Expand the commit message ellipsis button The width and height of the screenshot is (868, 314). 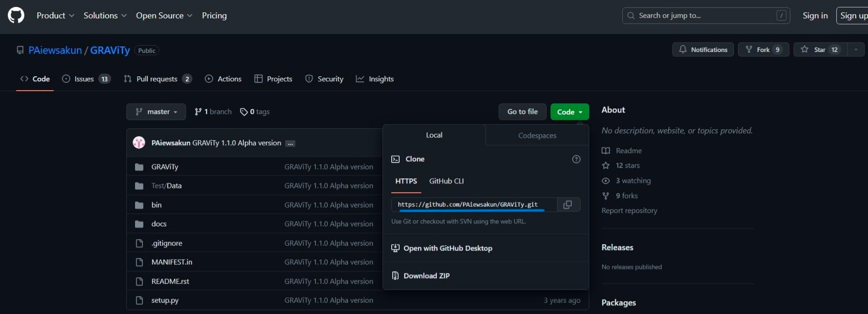tap(290, 143)
